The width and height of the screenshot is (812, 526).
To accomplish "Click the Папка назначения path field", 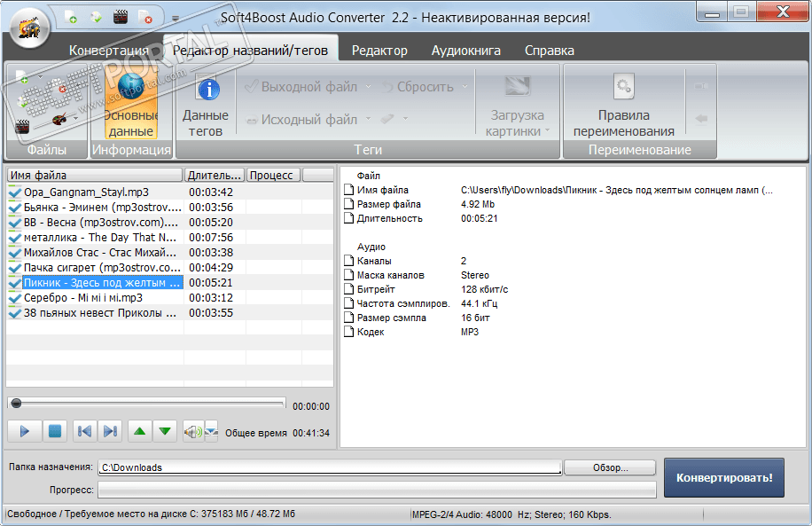I will pyautogui.click(x=330, y=467).
